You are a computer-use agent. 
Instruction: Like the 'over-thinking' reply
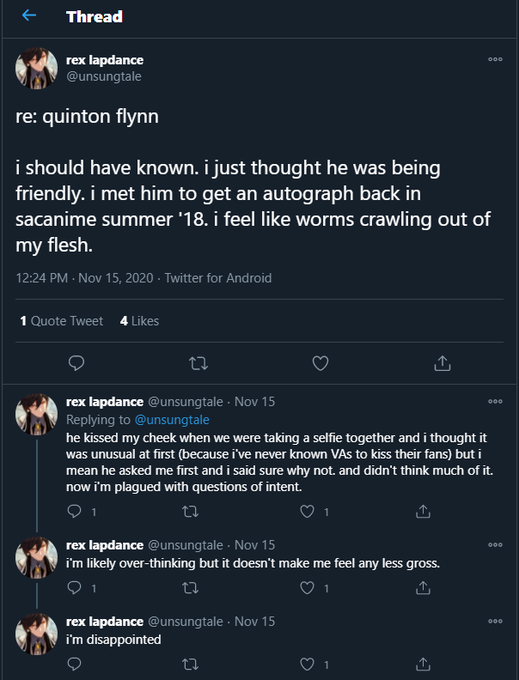coord(307,588)
